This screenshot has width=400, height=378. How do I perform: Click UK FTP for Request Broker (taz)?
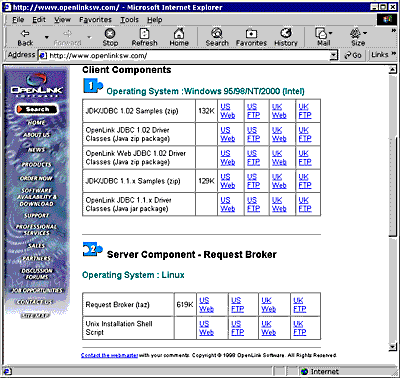coord(300,305)
